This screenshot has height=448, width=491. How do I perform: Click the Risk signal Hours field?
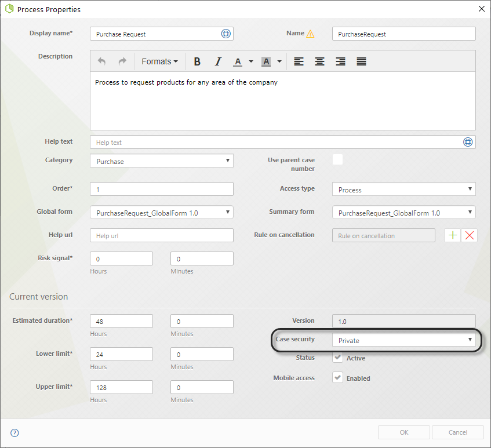122,258
